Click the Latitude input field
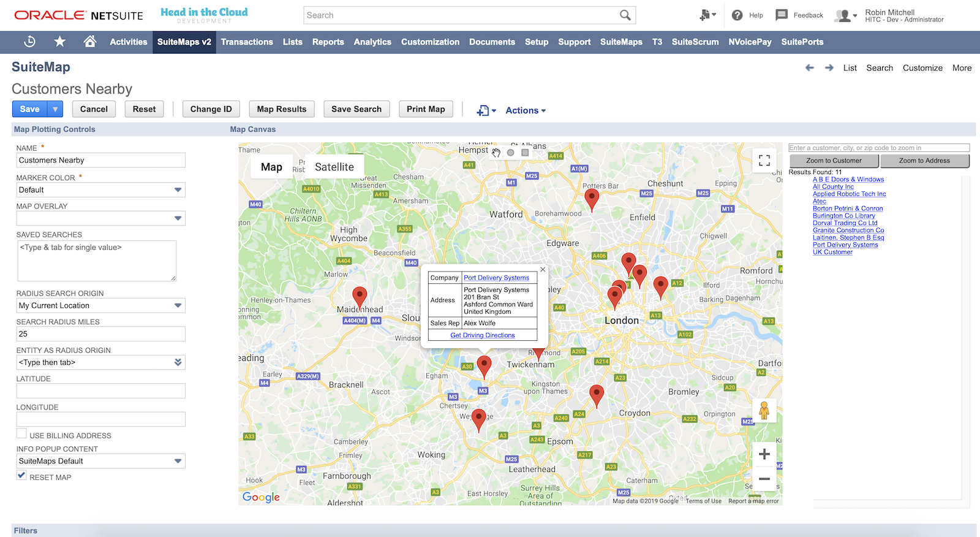The height and width of the screenshot is (537, 980). [100, 391]
